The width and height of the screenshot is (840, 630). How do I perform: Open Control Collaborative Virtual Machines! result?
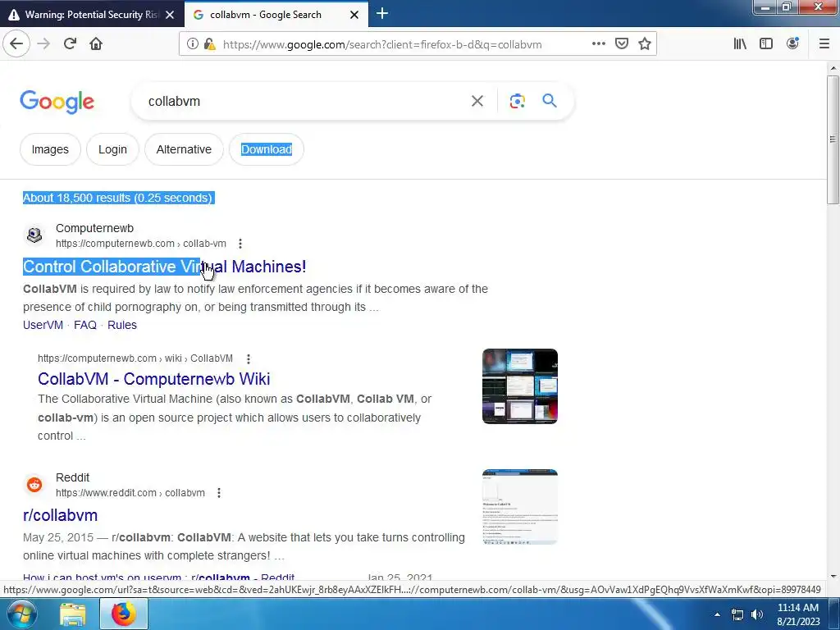coord(164,267)
